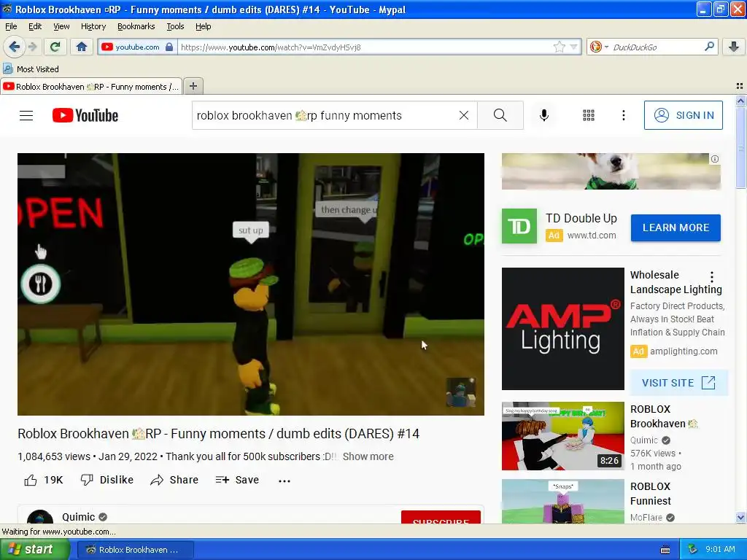
Task: Open the Tools menu
Action: (x=175, y=26)
